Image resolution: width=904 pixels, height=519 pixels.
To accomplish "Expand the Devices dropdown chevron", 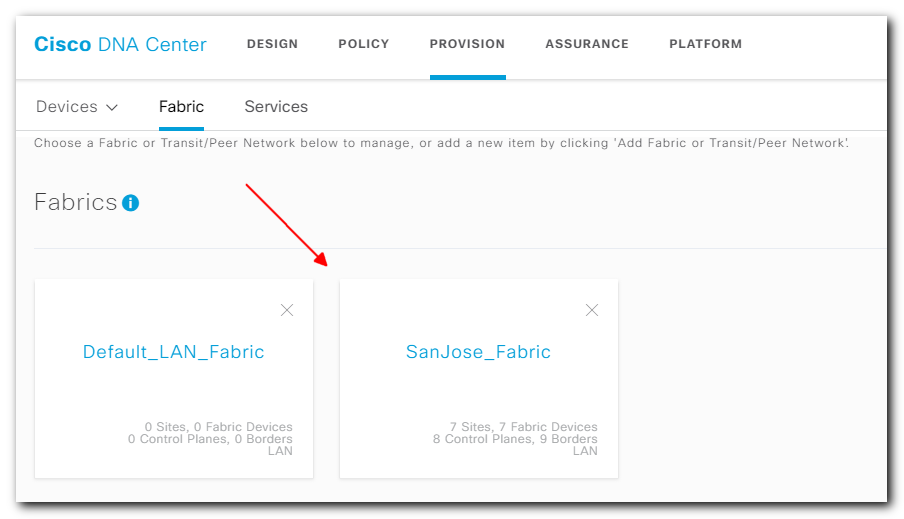I will click(112, 107).
